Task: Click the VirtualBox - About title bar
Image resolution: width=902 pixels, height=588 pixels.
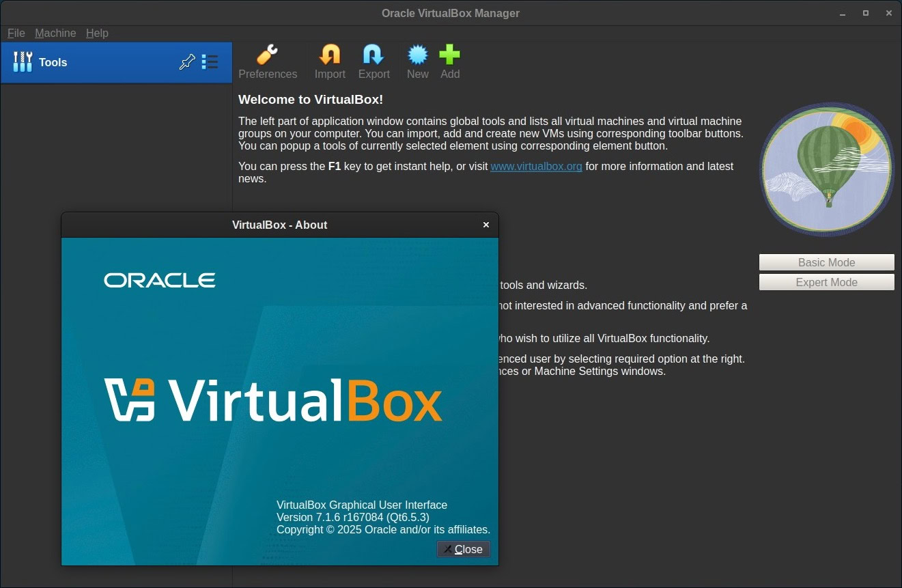Action: 279,225
